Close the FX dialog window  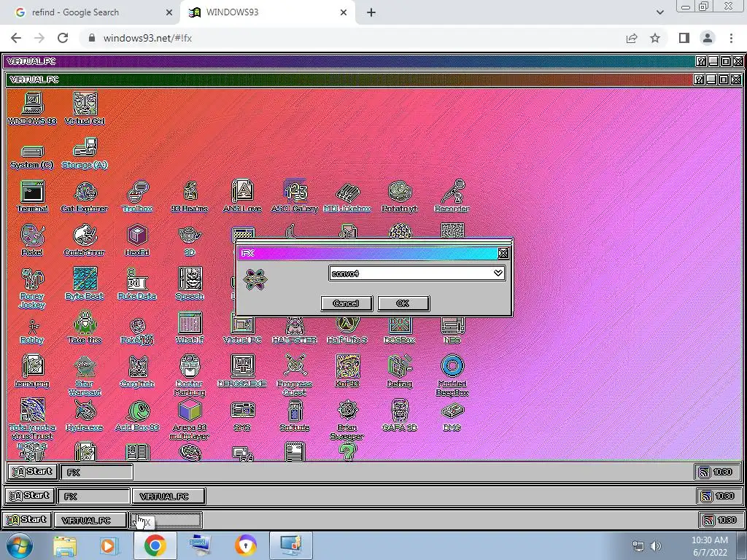coord(503,253)
